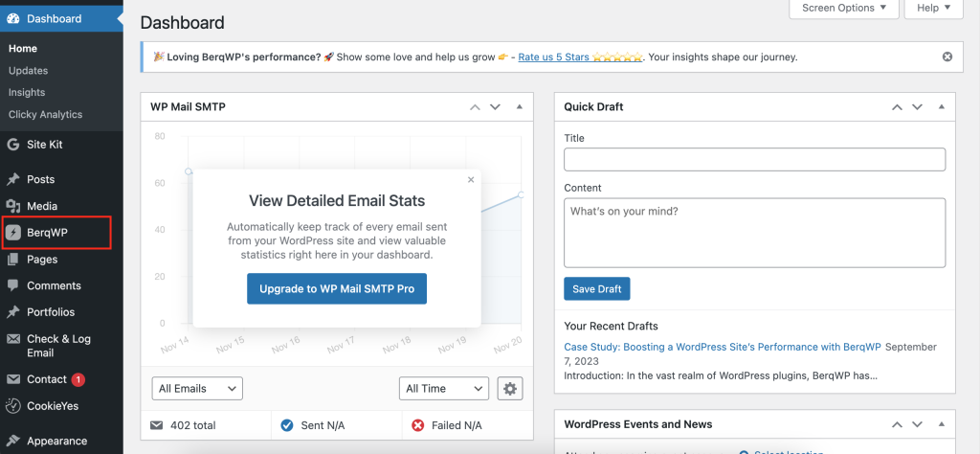Move WordPress Events and News widget up
Image resolution: width=980 pixels, height=454 pixels.
click(x=897, y=424)
